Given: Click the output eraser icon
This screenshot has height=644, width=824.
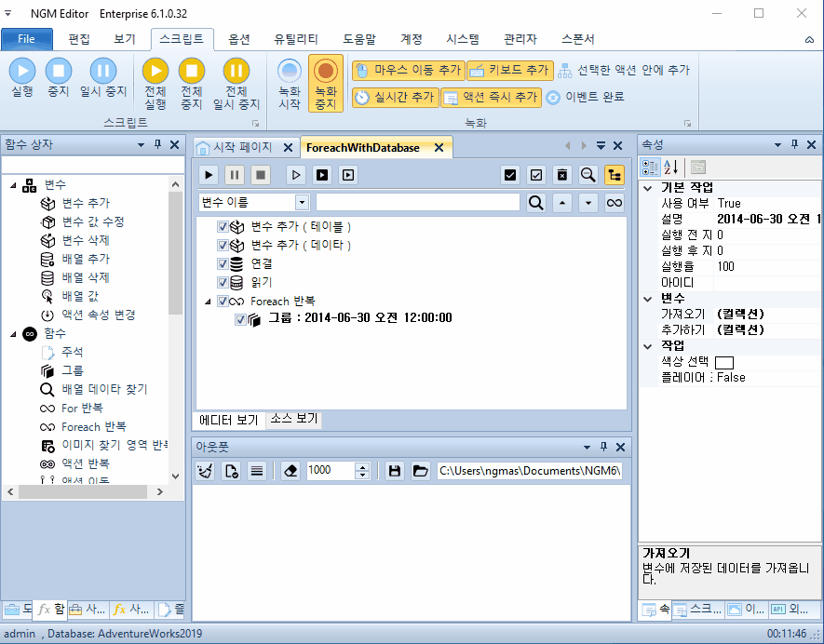Looking at the screenshot, I should (290, 471).
